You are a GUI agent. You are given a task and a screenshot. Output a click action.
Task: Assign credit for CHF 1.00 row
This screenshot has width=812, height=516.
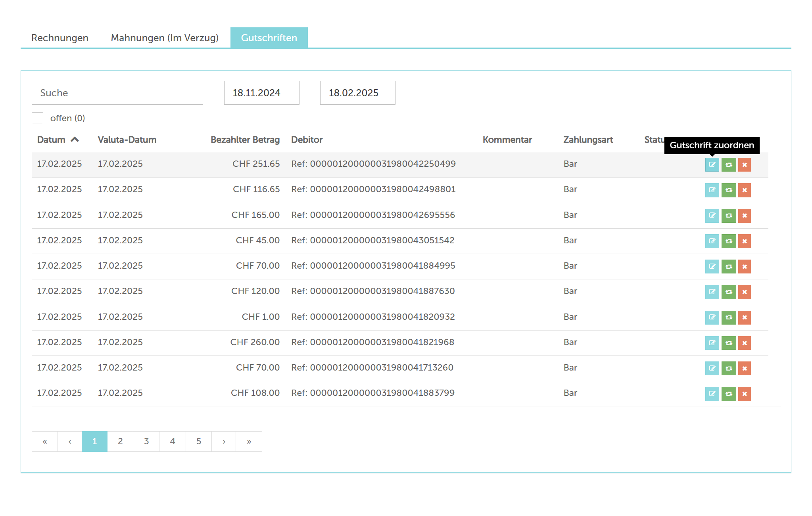(712, 317)
